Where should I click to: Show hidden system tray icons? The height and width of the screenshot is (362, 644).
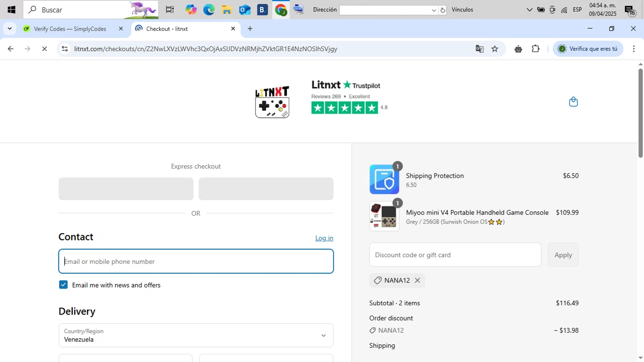tap(529, 9)
